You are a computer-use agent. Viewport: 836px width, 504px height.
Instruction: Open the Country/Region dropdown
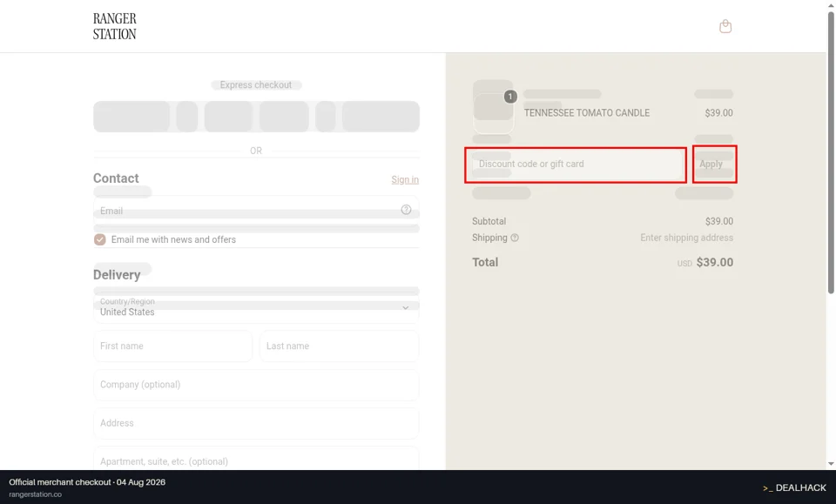pos(256,307)
